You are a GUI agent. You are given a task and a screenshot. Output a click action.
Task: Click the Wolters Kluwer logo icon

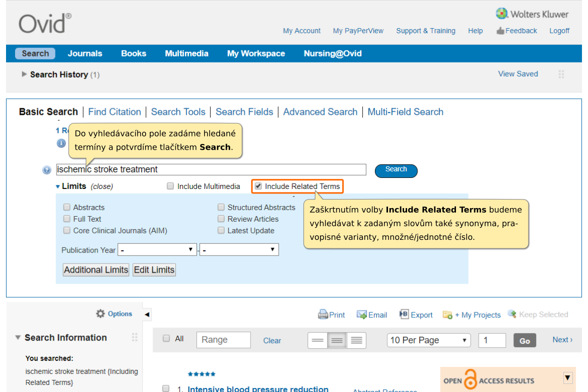coord(501,14)
